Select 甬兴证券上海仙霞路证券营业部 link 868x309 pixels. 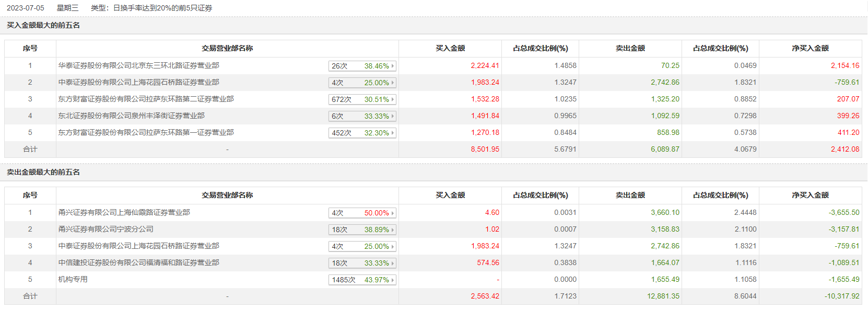click(x=124, y=212)
